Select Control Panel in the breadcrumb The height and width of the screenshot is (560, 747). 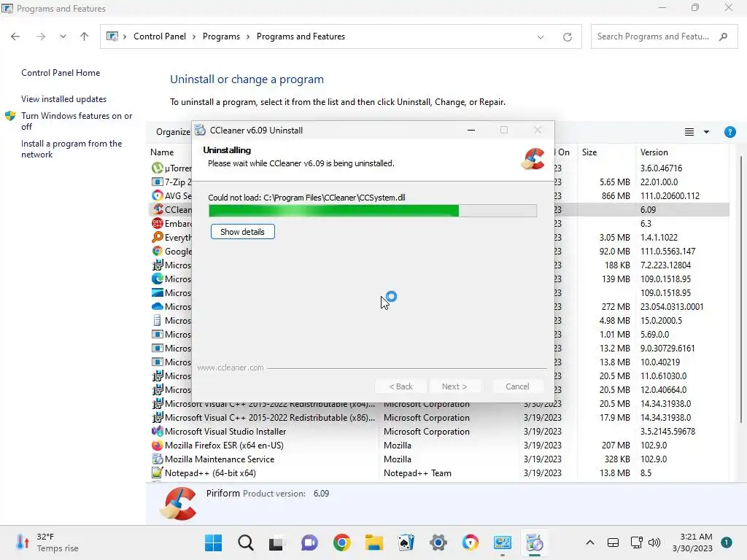pyautogui.click(x=160, y=36)
